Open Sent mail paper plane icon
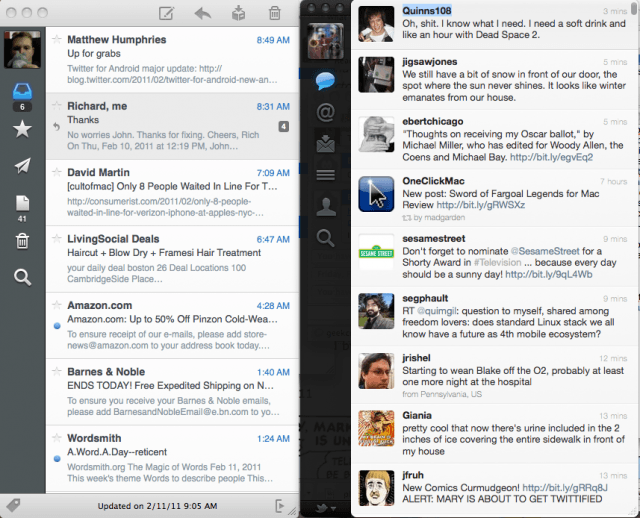 point(22,166)
